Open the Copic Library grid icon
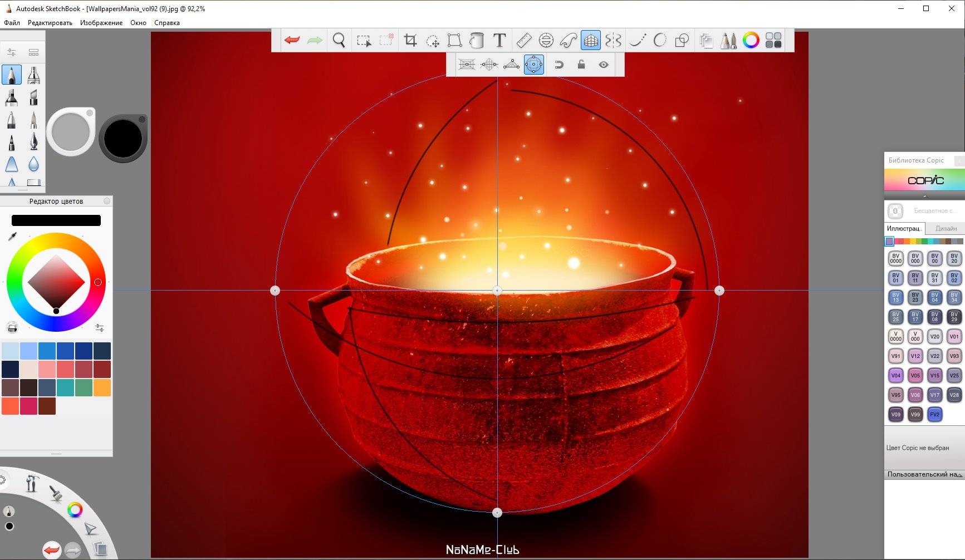Viewport: 965px width, 560px height. tap(773, 40)
